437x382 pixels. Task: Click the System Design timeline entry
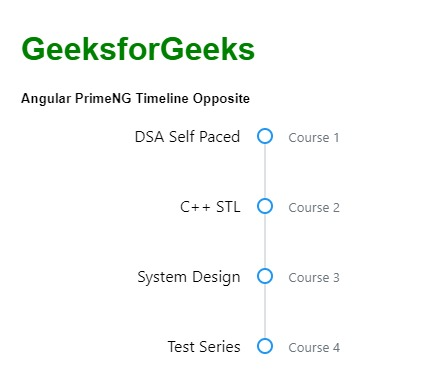click(189, 278)
